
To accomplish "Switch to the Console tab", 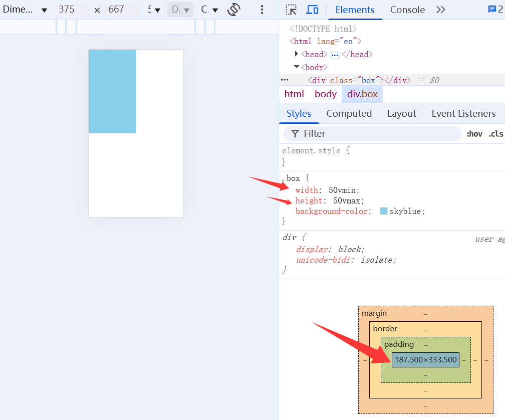I will pyautogui.click(x=407, y=10).
